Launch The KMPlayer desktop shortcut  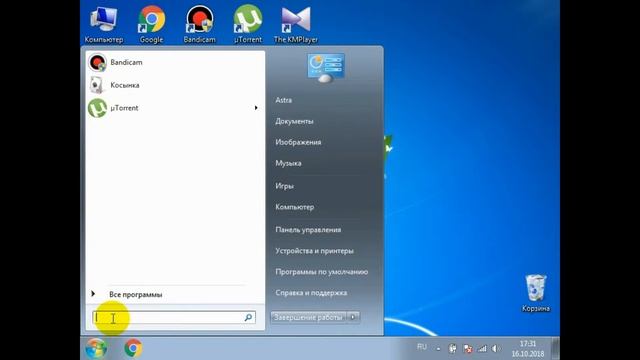296,24
